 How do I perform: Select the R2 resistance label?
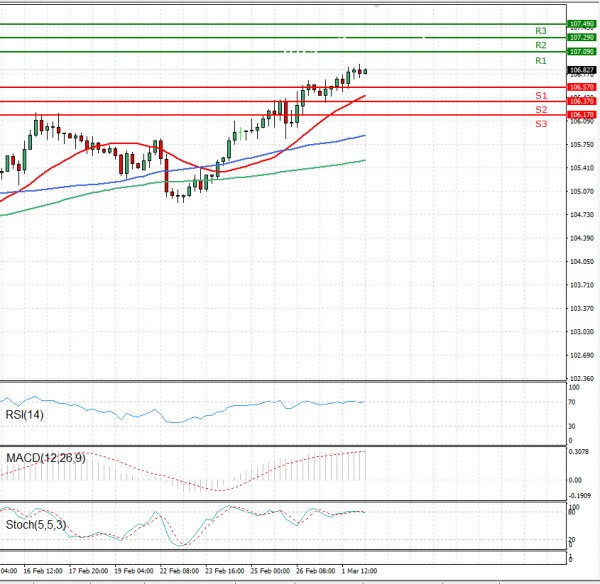[x=541, y=46]
